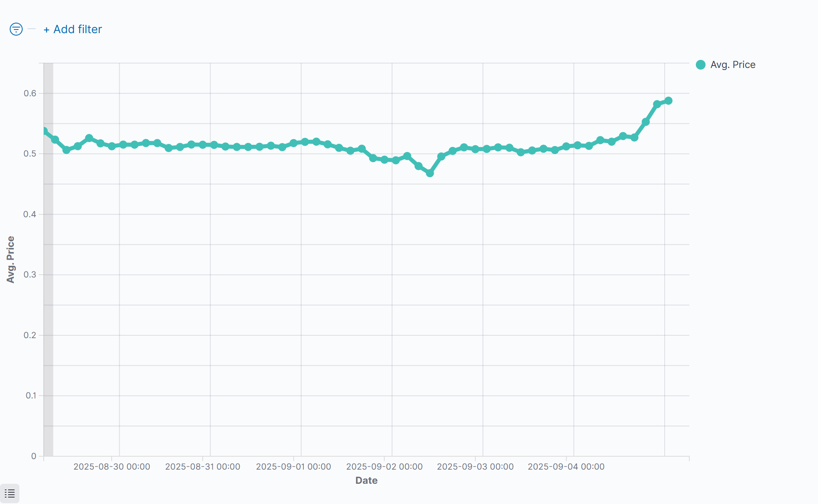Click the 0.3 y-axis tick label
Screen dimensions: 818x504
[30, 275]
